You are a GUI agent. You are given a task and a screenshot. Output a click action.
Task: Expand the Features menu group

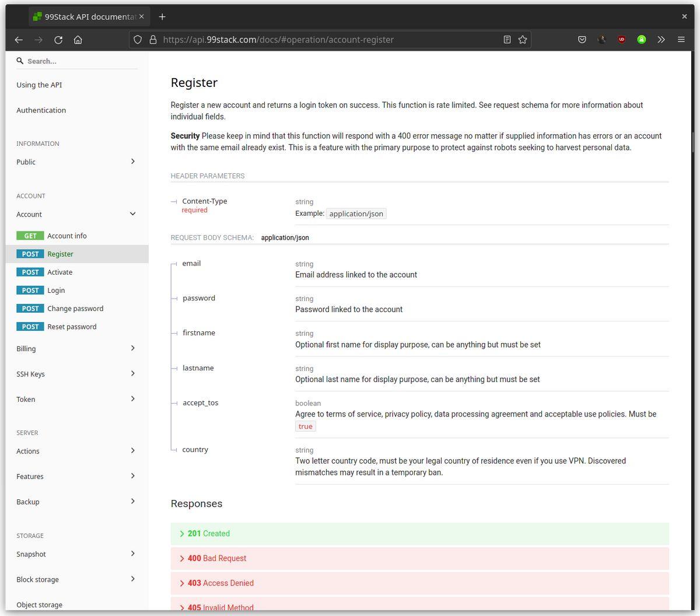click(x=77, y=476)
